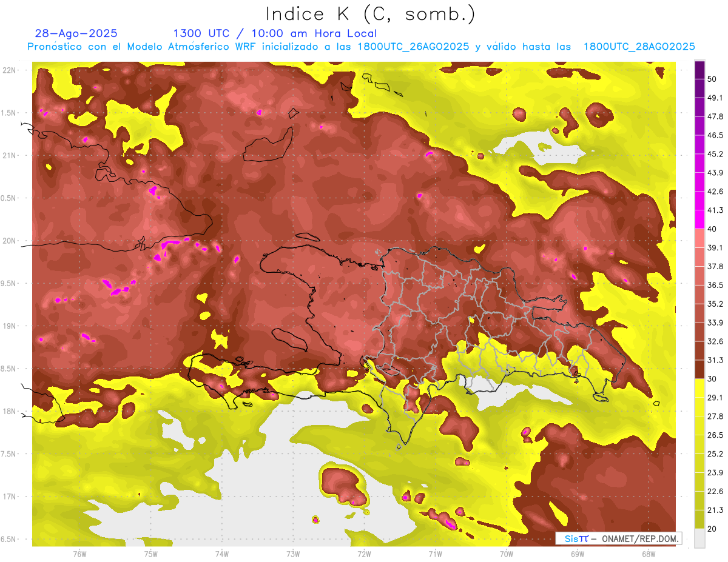Click the longitude label '76W'
The height and width of the screenshot is (562, 728).
click(x=79, y=554)
